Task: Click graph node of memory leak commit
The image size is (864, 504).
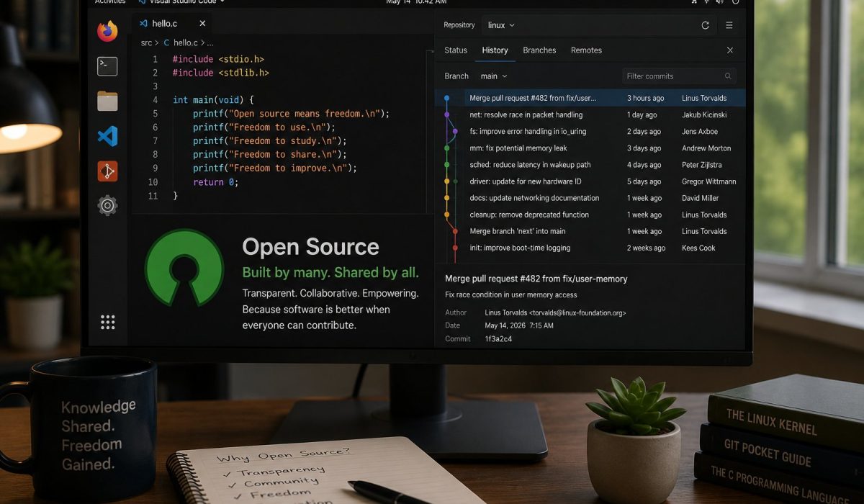Action: (446, 148)
